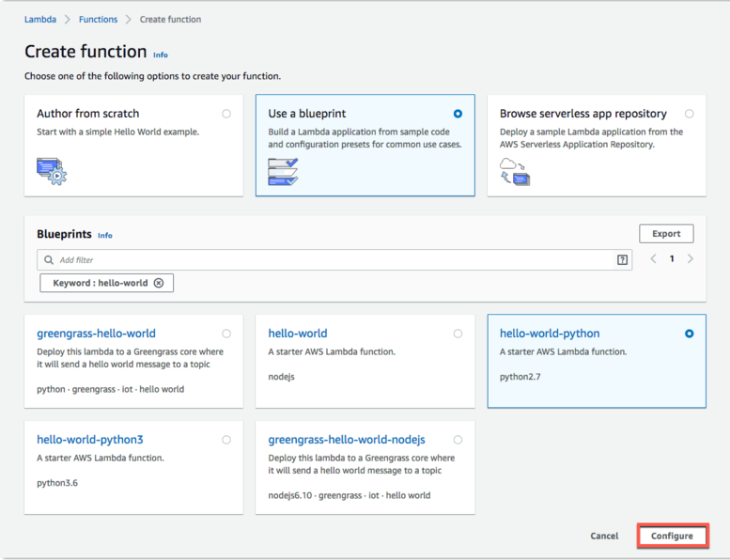This screenshot has height=560, width=730.
Task: Click the Create function breadcrumb text
Action: (170, 19)
